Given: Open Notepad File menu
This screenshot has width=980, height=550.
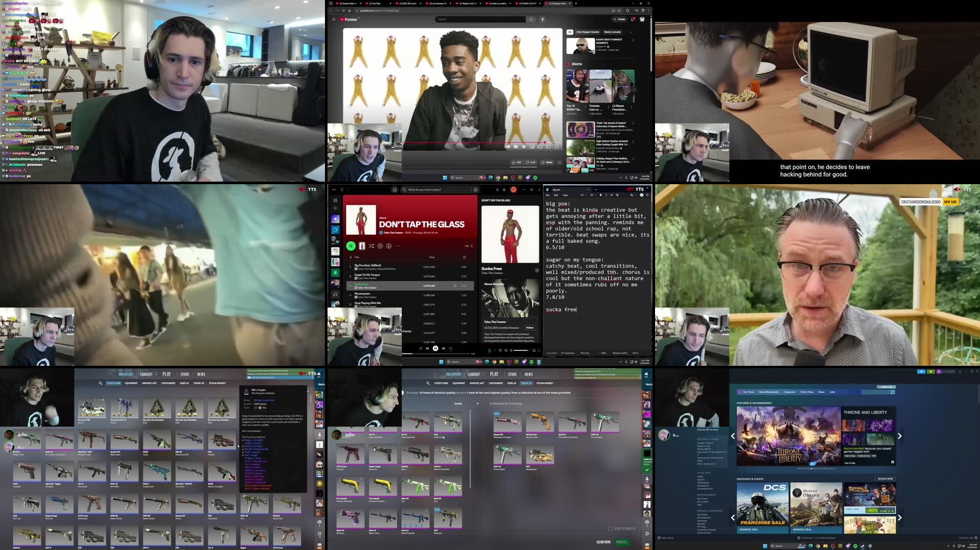Looking at the screenshot, I should (x=547, y=195).
